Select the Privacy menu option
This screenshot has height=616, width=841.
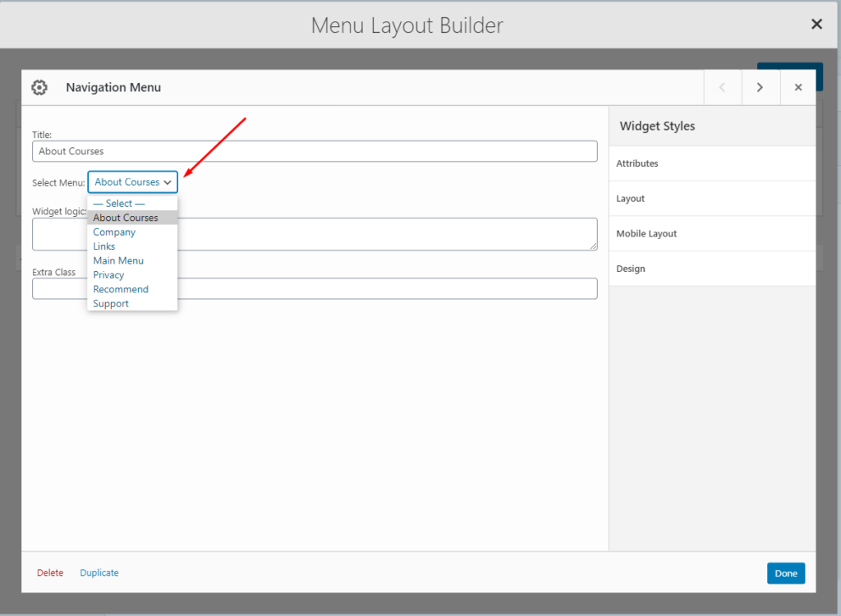(x=108, y=274)
